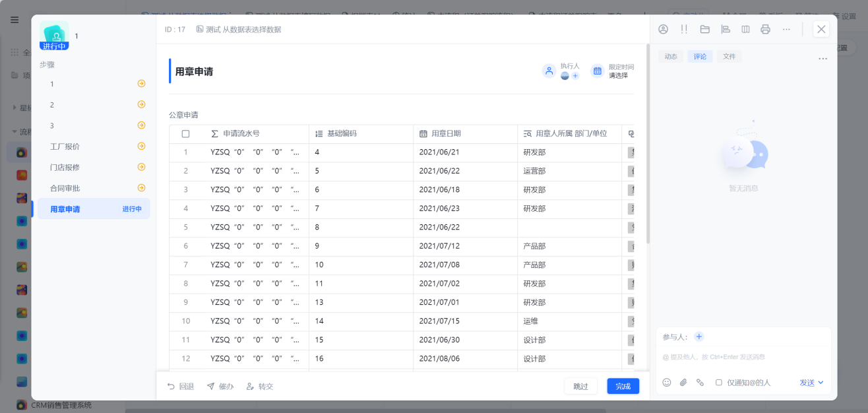Open the dropdown arrow beside 发送
Screen dimensions: 868x413
821,383
